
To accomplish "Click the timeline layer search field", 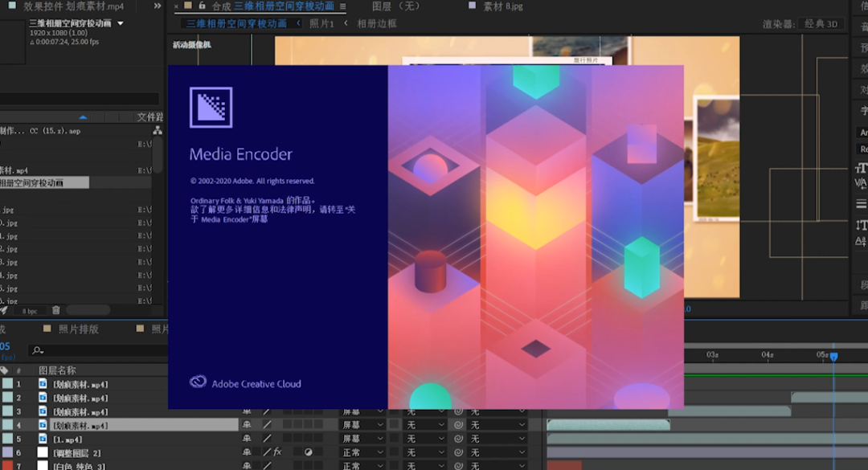I will coord(99,350).
